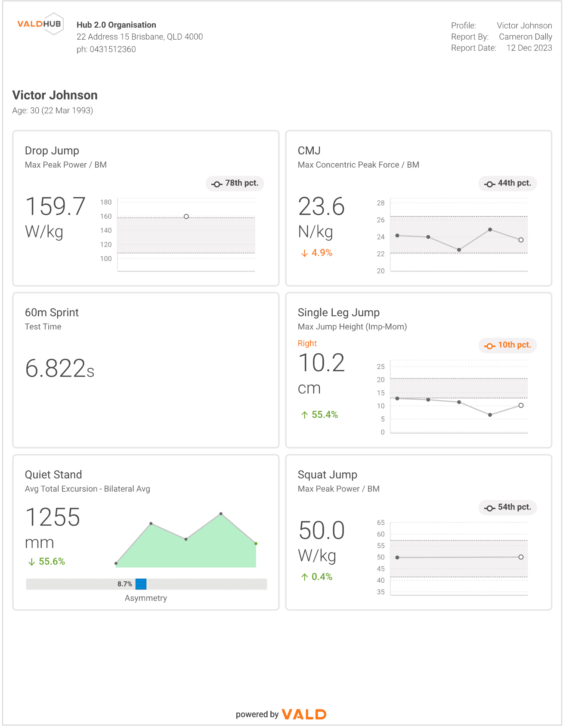Click the orange 10th pct. badge
Viewport: 563px width, 728px height.
(x=508, y=345)
